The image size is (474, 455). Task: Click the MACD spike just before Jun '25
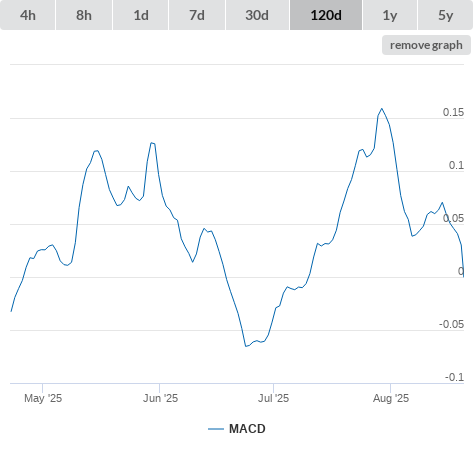[152, 143]
